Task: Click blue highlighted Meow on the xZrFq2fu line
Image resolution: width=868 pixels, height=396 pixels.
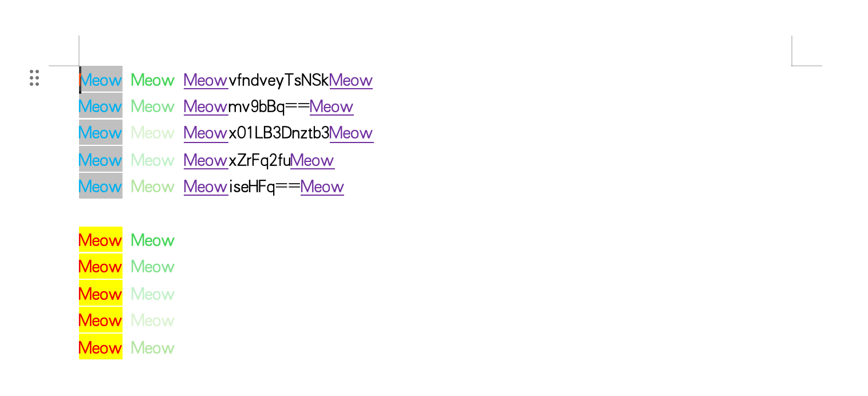Action: 100,161
